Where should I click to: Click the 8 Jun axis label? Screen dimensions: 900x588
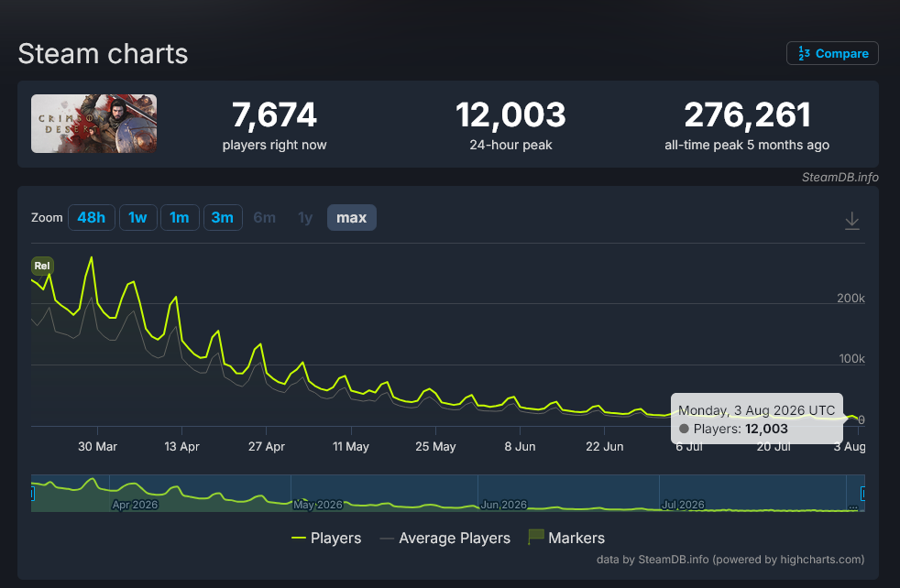pos(520,446)
